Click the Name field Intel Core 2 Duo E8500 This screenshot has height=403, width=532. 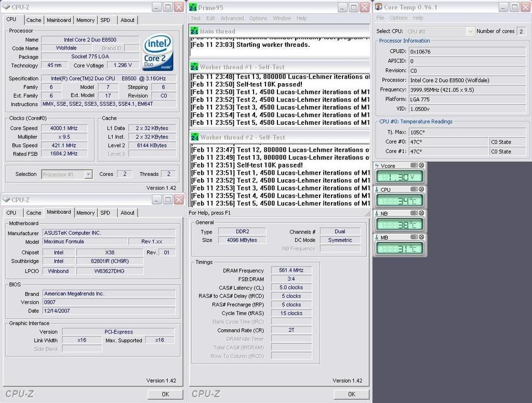pyautogui.click(x=90, y=40)
